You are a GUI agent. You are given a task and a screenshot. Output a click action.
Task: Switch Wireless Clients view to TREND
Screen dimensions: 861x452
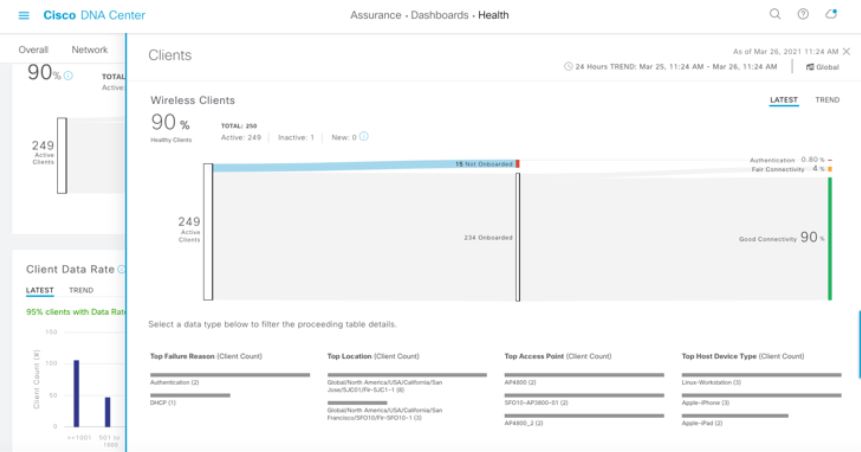click(827, 100)
